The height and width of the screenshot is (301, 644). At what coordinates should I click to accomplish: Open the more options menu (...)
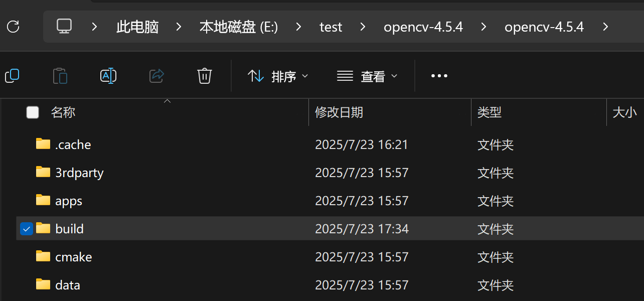coord(439,76)
